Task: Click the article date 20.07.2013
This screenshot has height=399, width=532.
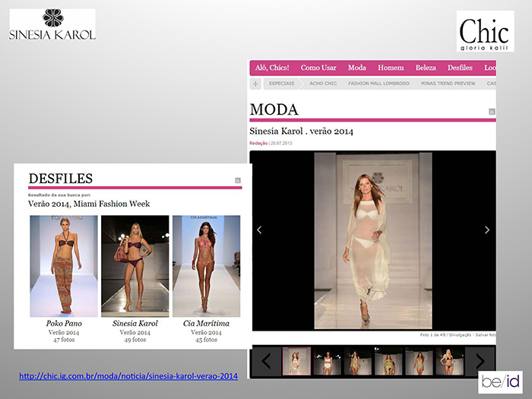Action: click(281, 143)
